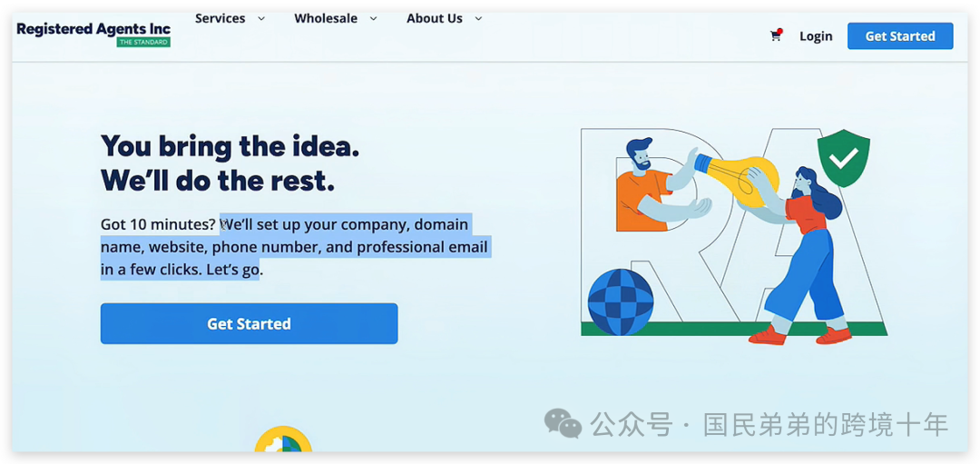Image resolution: width=980 pixels, height=464 pixels.
Task: Click the Registered Agents Inc logo
Action: (93, 34)
